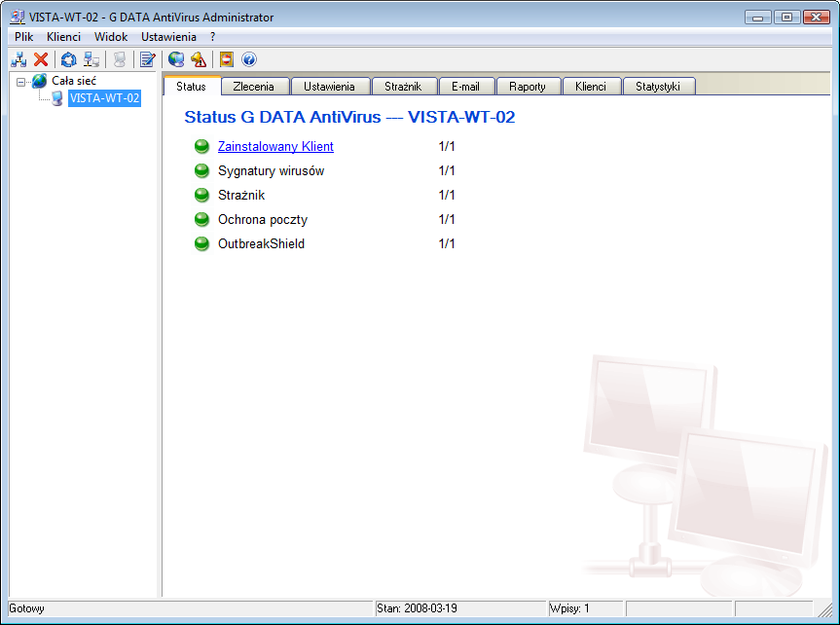This screenshot has height=625, width=840.
Task: Collapse the Cała sieć tree node
Action: (20, 82)
